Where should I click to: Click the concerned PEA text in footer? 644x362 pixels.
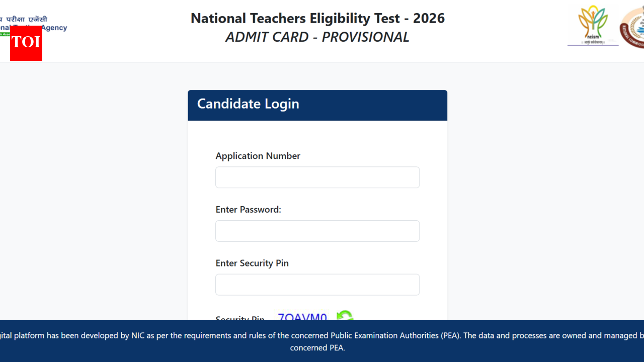[x=317, y=347]
